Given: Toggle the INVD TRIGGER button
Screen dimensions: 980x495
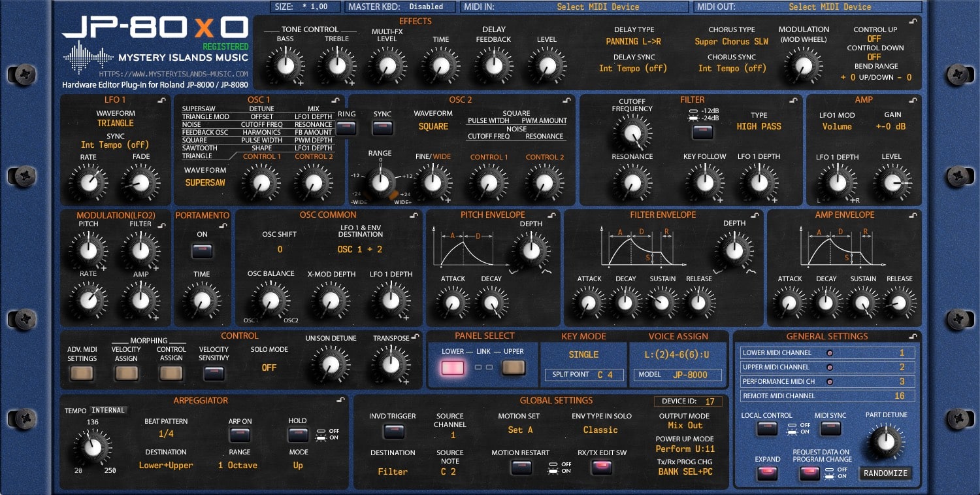Looking at the screenshot, I should (393, 432).
